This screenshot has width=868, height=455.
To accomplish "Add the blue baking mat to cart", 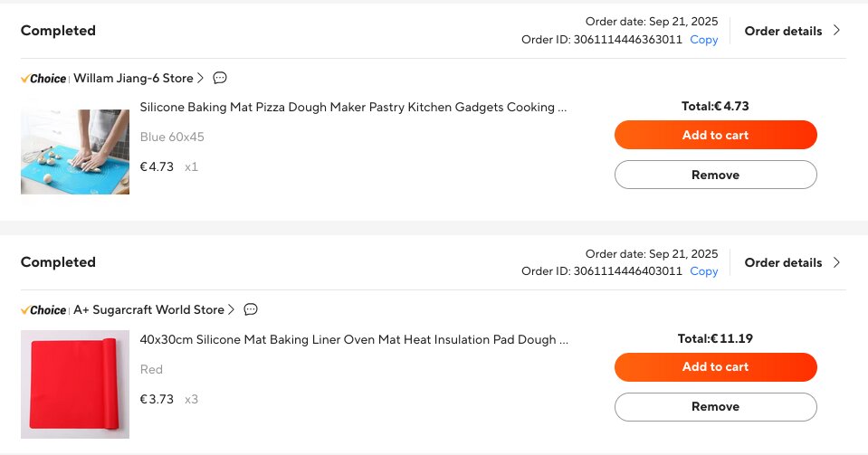I will pyautogui.click(x=715, y=135).
